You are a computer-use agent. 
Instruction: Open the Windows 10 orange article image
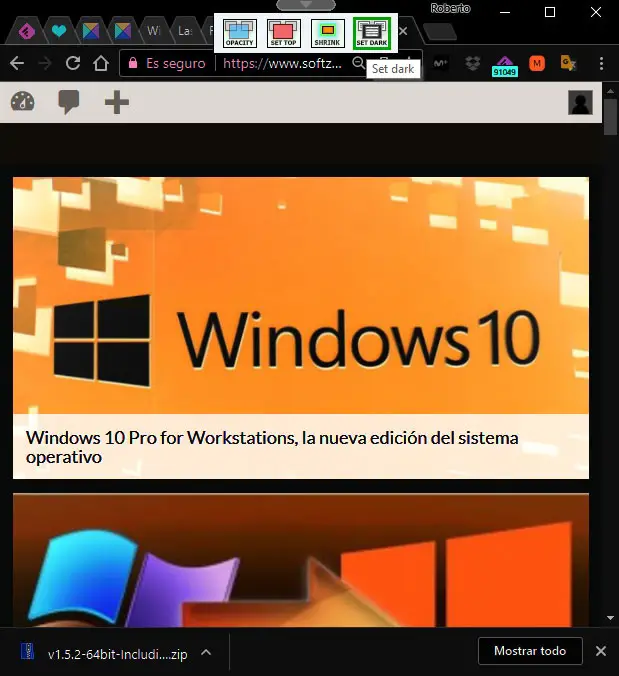click(301, 295)
